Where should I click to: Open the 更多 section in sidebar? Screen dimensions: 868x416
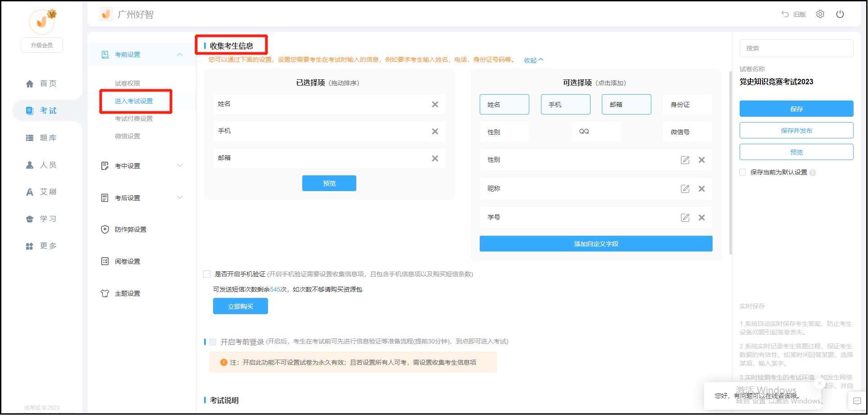pos(30,246)
